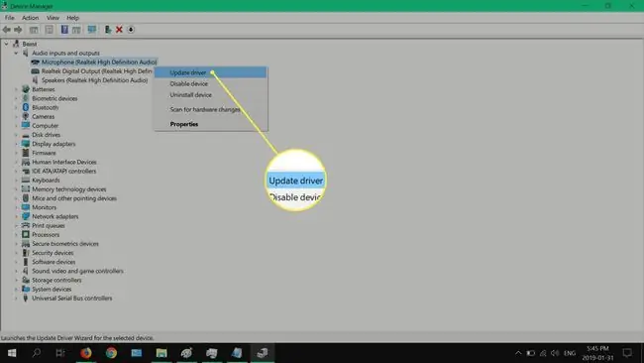
Task: Open the Action menu
Action: click(30, 18)
